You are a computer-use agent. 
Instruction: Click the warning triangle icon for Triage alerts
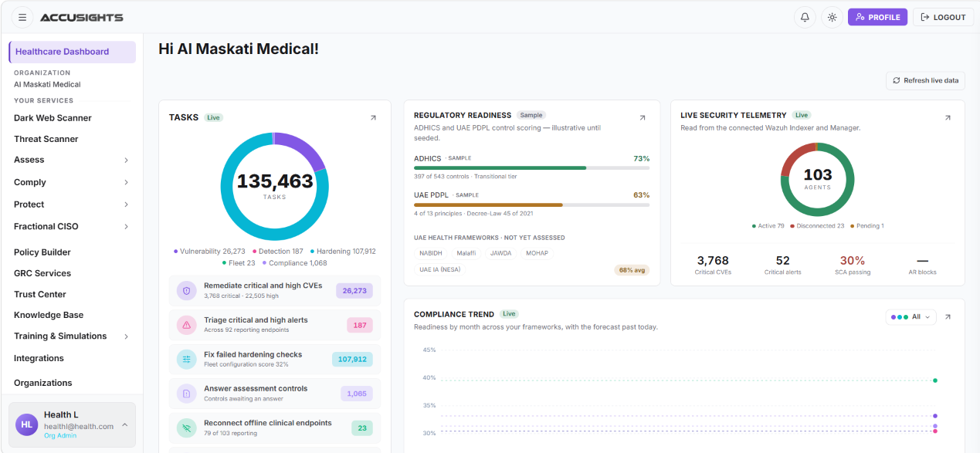pos(186,325)
